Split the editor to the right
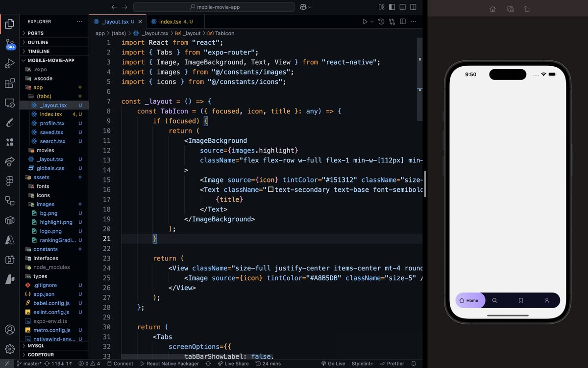This screenshot has width=588, height=368. coord(403,22)
